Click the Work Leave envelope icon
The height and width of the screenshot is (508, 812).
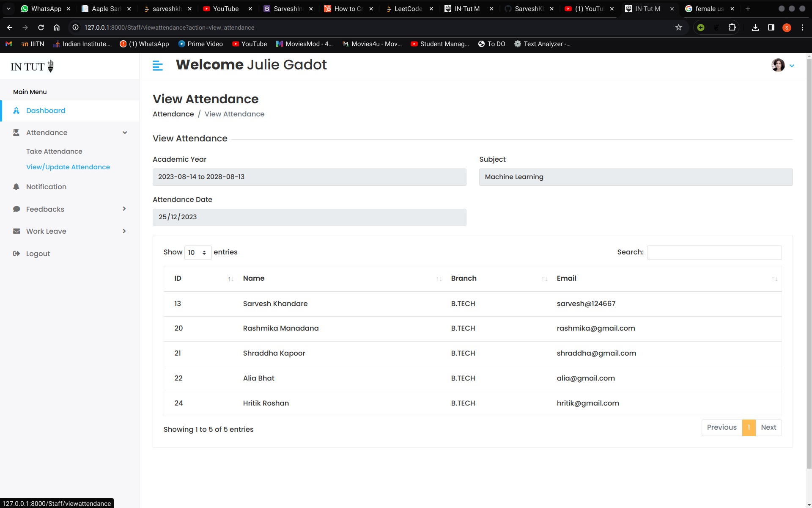coord(16,231)
